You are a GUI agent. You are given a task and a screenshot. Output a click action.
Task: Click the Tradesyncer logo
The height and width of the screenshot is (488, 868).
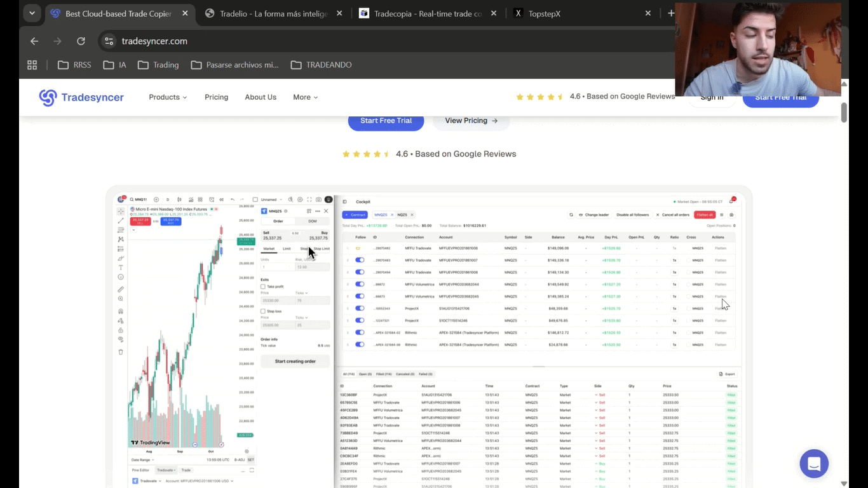pos(81,97)
